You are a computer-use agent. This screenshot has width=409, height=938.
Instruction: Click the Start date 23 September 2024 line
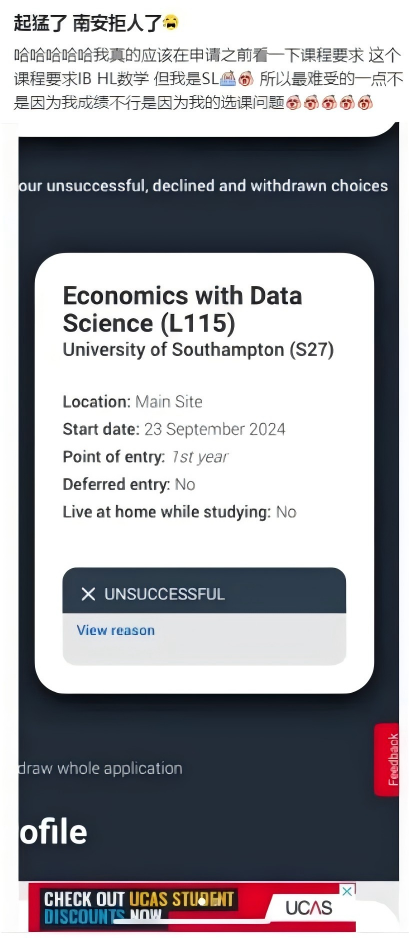click(174, 430)
